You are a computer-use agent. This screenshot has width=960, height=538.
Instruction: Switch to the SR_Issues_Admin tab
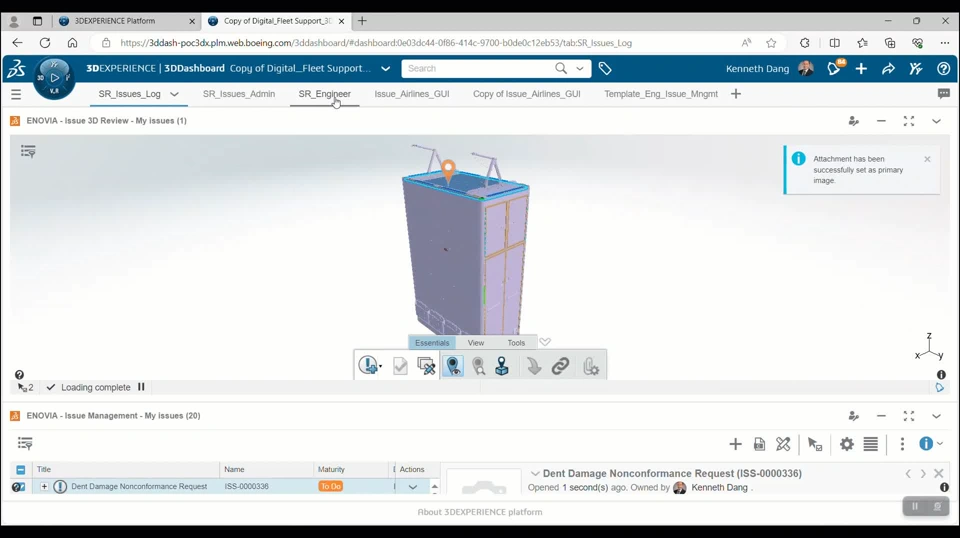click(239, 94)
